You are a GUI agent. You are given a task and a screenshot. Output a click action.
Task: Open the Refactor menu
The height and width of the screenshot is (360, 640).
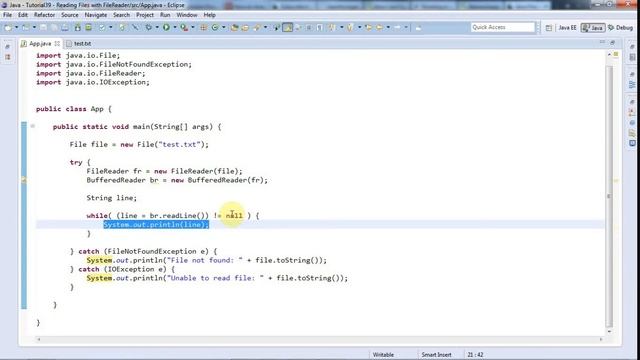click(44, 15)
